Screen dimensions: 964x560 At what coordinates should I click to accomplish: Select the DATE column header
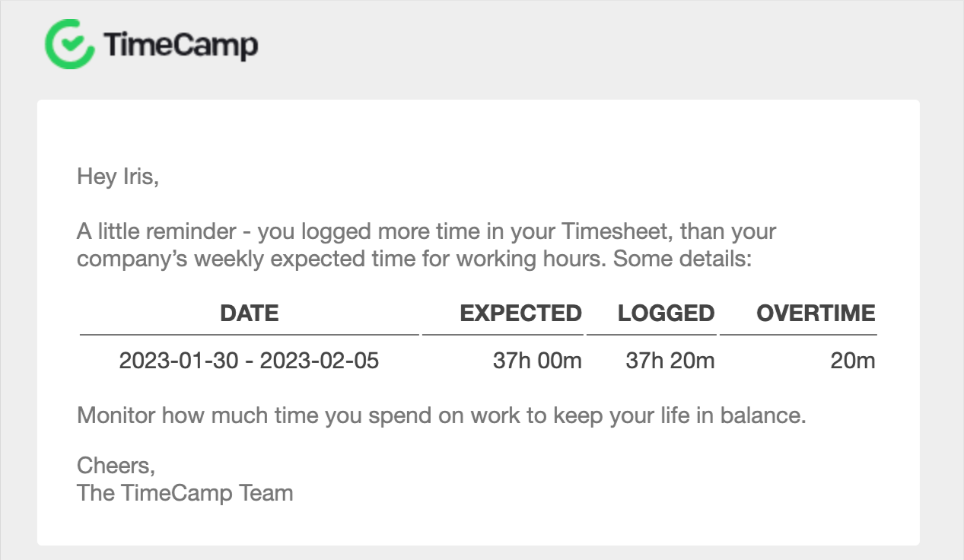pyautogui.click(x=250, y=313)
